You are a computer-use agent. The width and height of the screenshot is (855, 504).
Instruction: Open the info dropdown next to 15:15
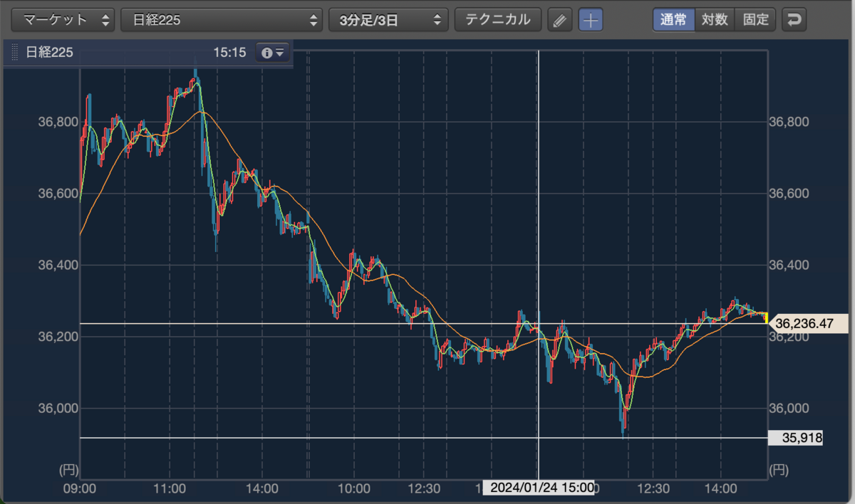point(274,53)
